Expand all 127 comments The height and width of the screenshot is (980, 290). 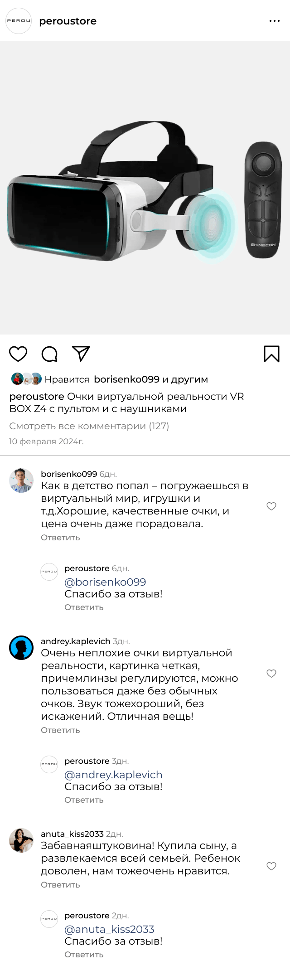coord(89,426)
